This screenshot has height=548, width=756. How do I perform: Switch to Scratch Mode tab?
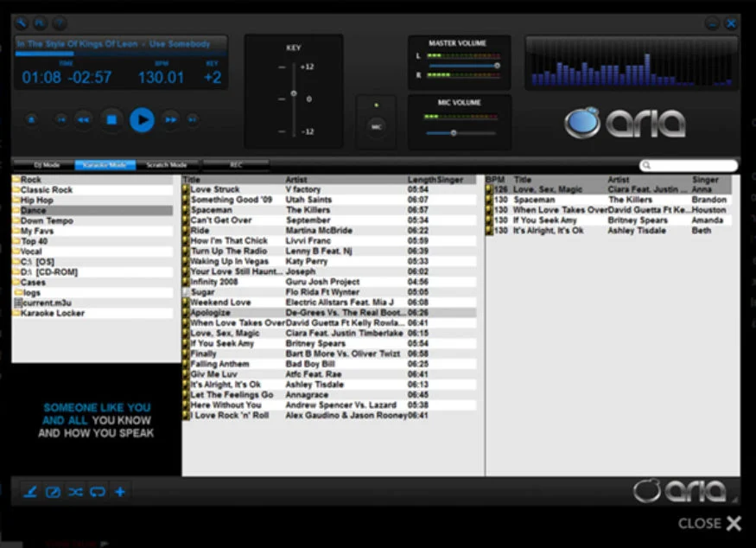tap(167, 164)
